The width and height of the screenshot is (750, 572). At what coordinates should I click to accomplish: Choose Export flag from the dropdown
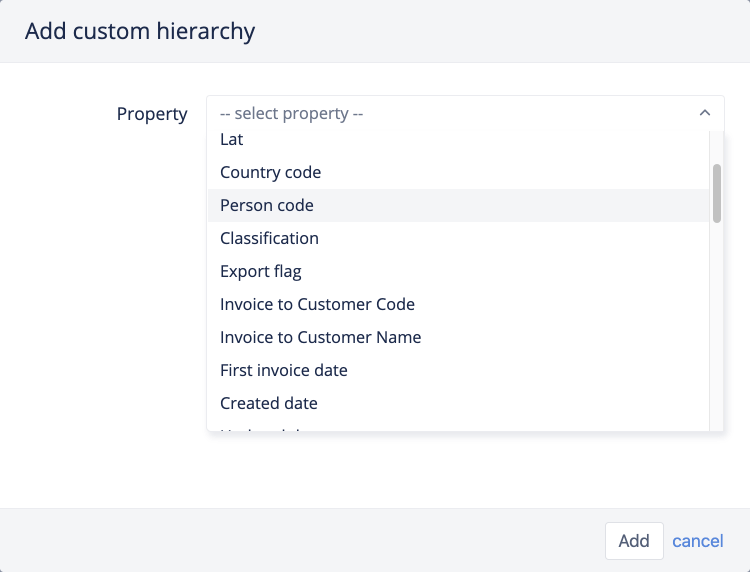tap(261, 271)
